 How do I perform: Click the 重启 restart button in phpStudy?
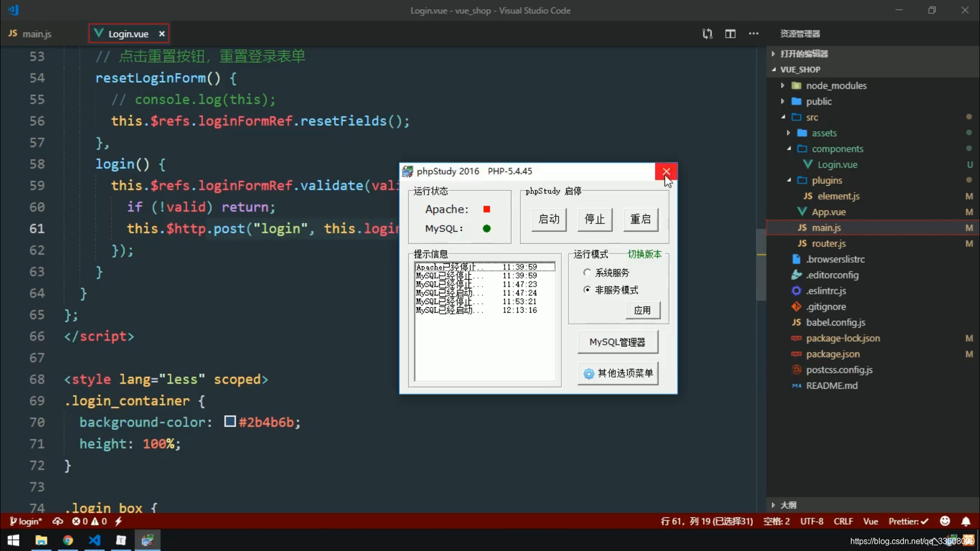tap(641, 219)
